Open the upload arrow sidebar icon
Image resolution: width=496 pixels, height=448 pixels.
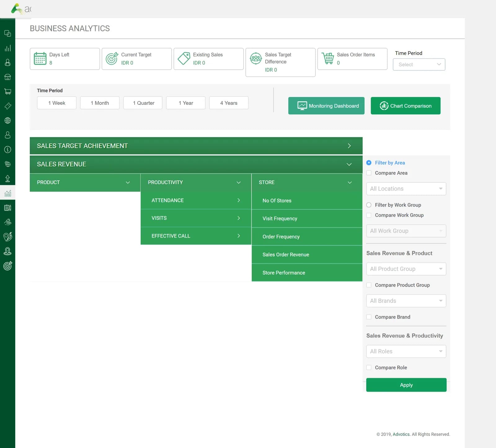point(7,178)
